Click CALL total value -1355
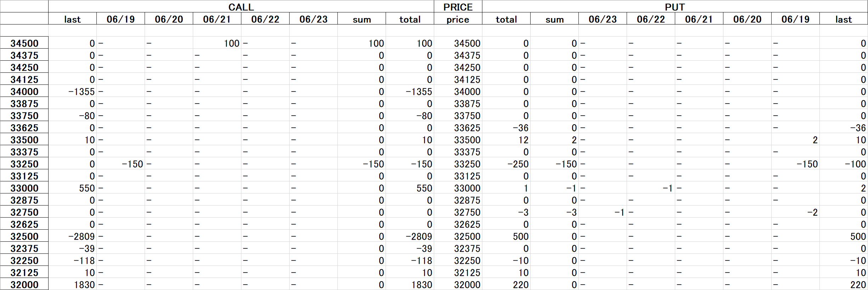Image resolution: width=868 pixels, height=290 pixels. [x=410, y=92]
